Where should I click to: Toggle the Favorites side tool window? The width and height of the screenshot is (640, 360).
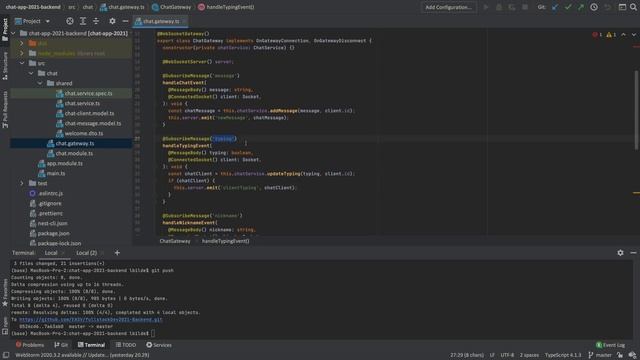point(5,293)
